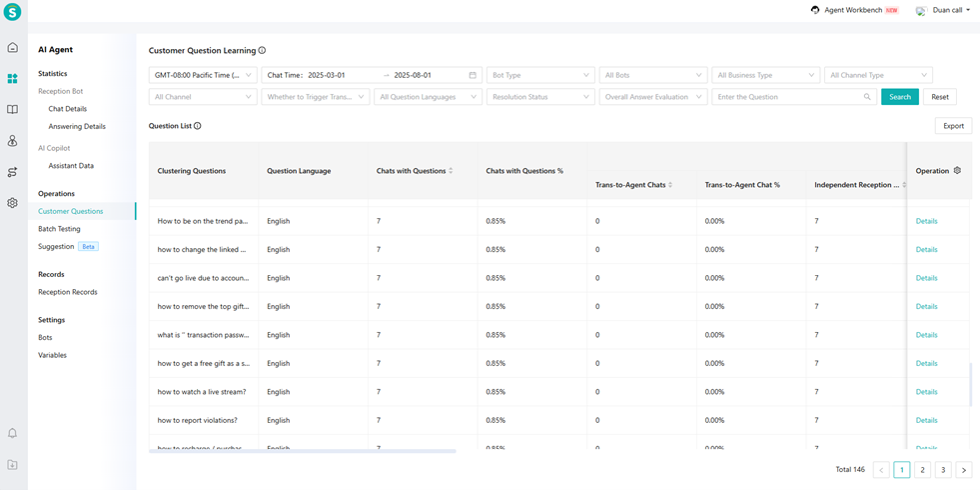Sort by Chats with Questions column
980x490 pixels.
(451, 171)
